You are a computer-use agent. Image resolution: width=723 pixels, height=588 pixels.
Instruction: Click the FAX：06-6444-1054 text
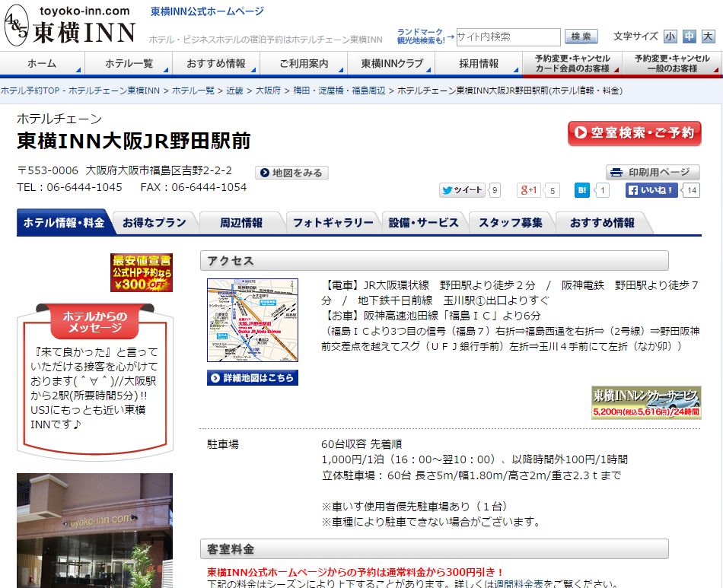pos(193,187)
